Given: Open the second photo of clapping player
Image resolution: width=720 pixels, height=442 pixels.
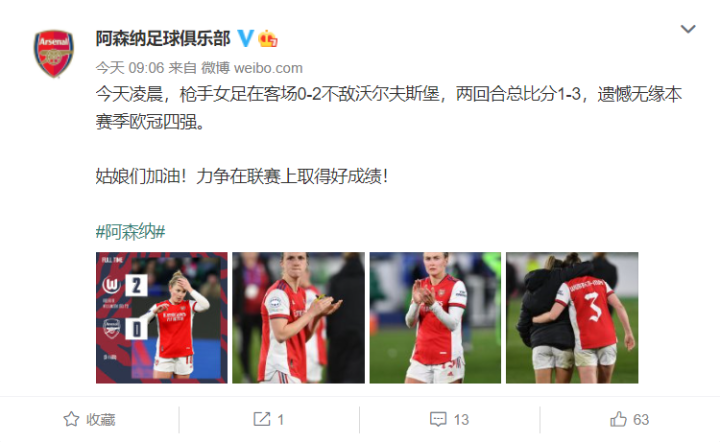Looking at the screenshot, I should 298,318.
